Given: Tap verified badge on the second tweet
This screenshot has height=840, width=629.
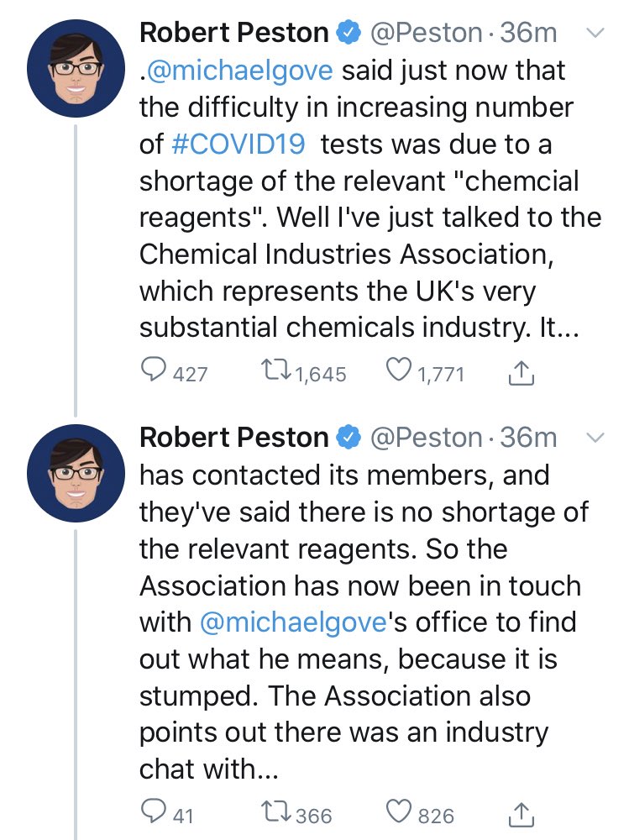Looking at the screenshot, I should (349, 438).
